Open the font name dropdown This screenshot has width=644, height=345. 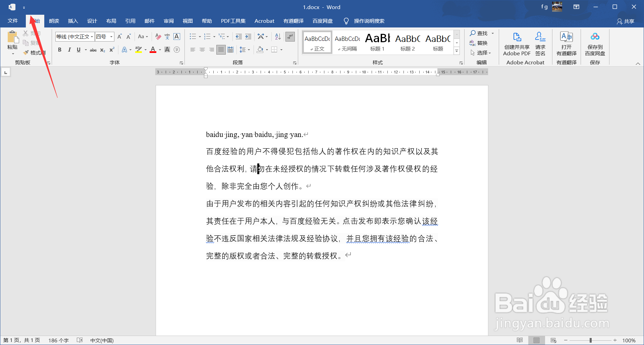(x=92, y=37)
